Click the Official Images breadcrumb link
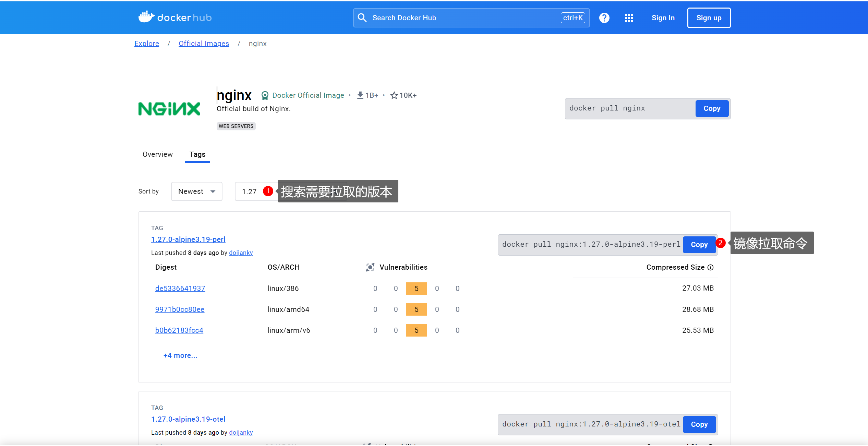868x446 pixels. coord(204,44)
